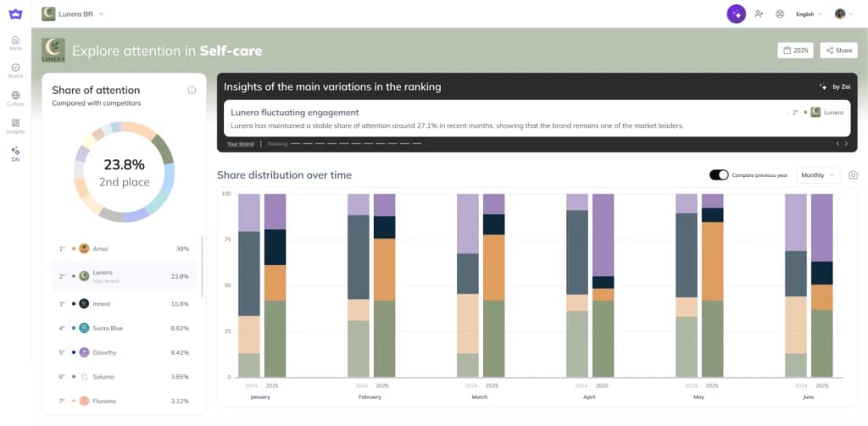Viewport: 868px width, 426px height.
Task: Expand the Lunera BR brand selector
Action: click(73, 14)
